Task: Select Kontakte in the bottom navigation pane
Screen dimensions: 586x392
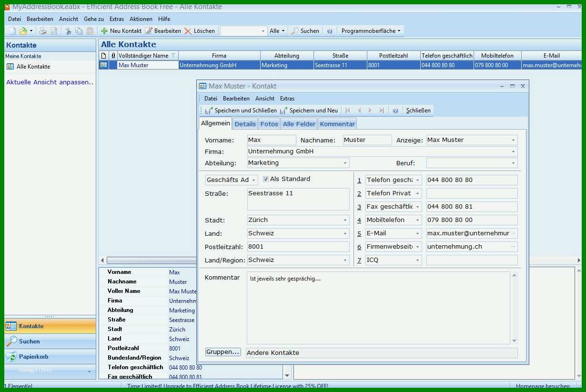Action: [50, 326]
